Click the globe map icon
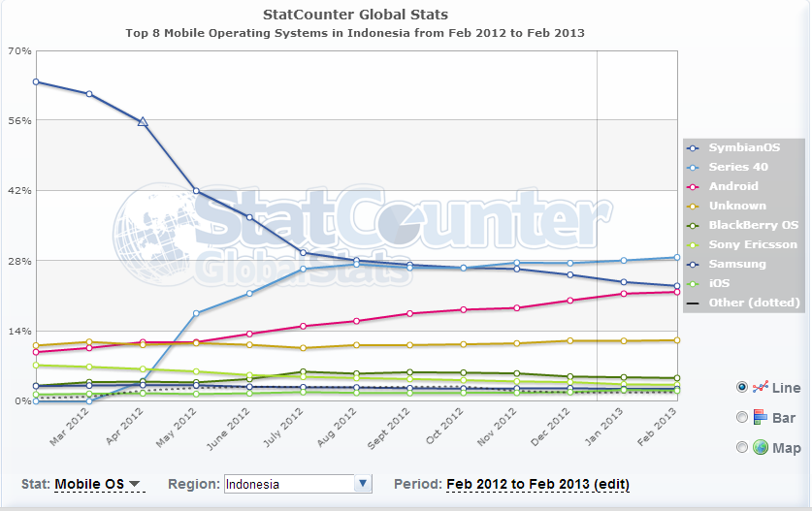 [761, 447]
